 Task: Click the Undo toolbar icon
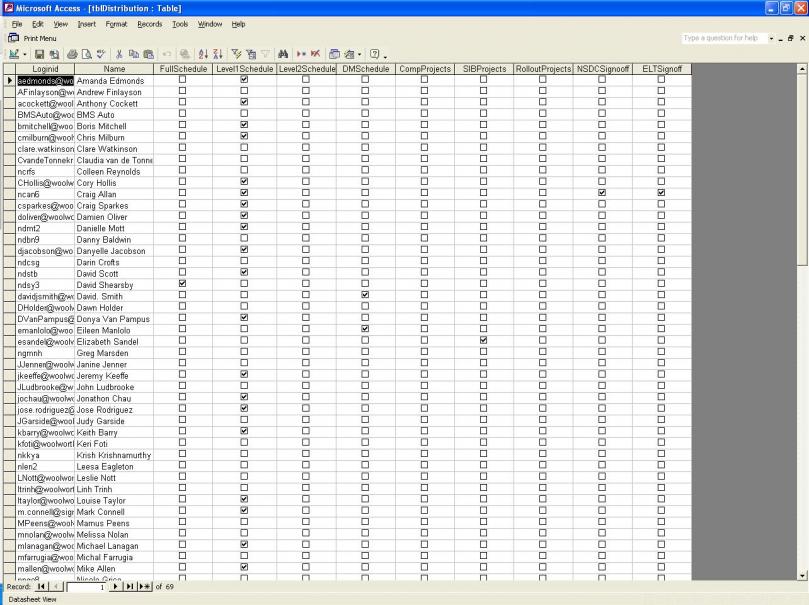(167, 54)
